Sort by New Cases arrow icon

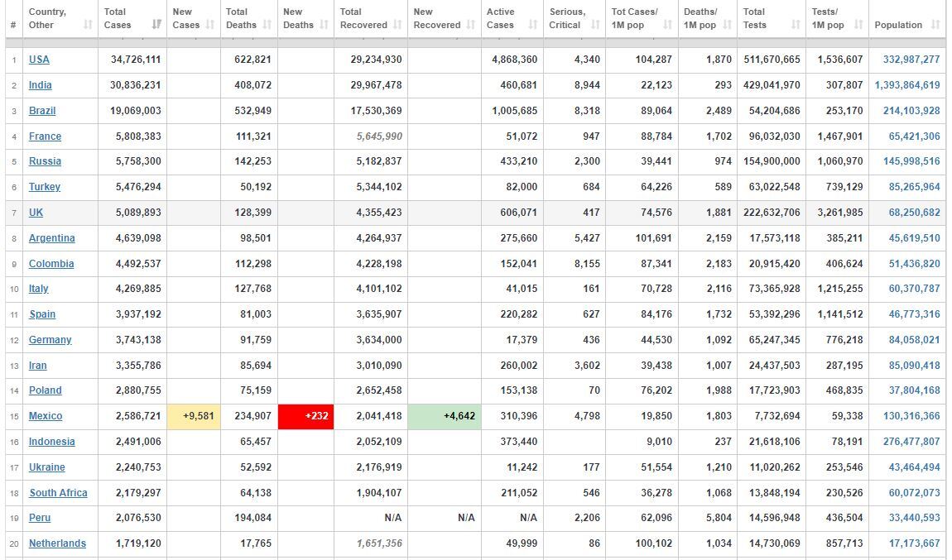pyautogui.click(x=210, y=25)
